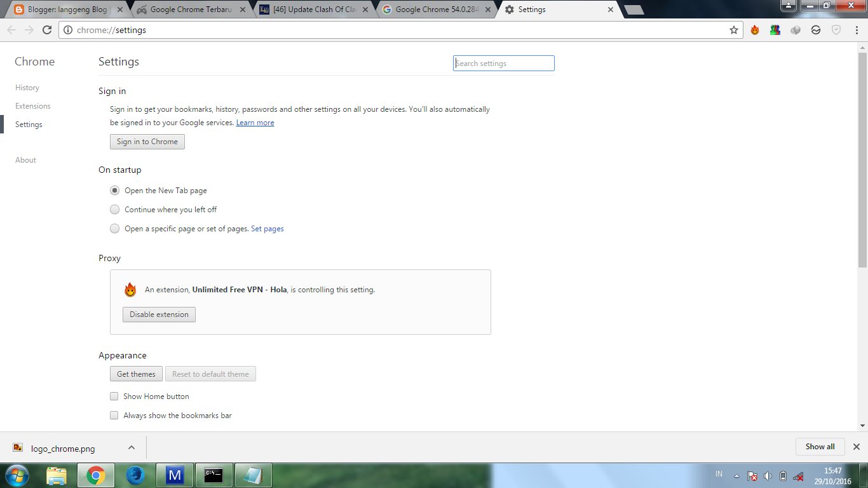Click the battery tray icon
Screen dimensions: 868x488
tap(783, 476)
